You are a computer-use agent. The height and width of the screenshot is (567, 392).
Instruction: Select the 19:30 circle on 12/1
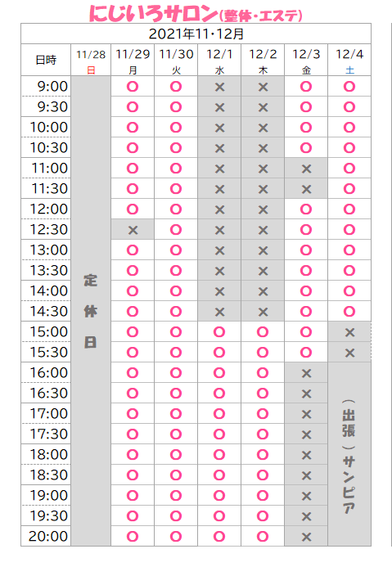tap(219, 516)
